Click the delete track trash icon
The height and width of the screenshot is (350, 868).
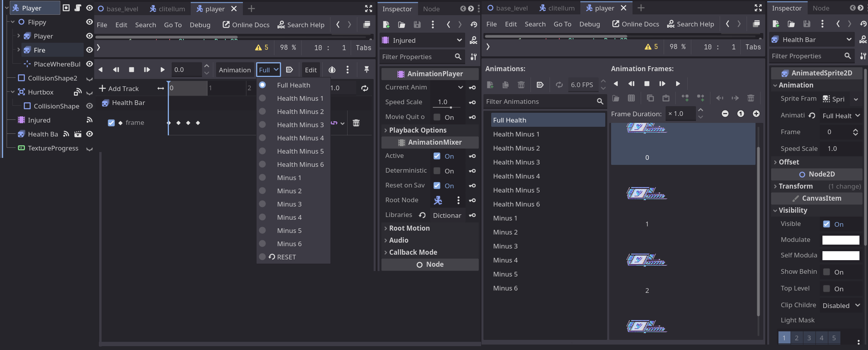click(356, 123)
